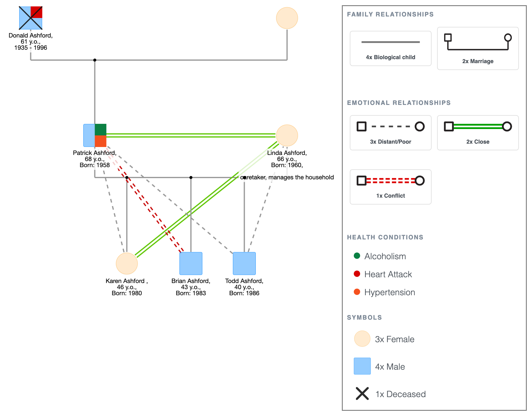This screenshot has height=416, width=532.
Task: Click the Biological child legend card
Action: tap(391, 48)
